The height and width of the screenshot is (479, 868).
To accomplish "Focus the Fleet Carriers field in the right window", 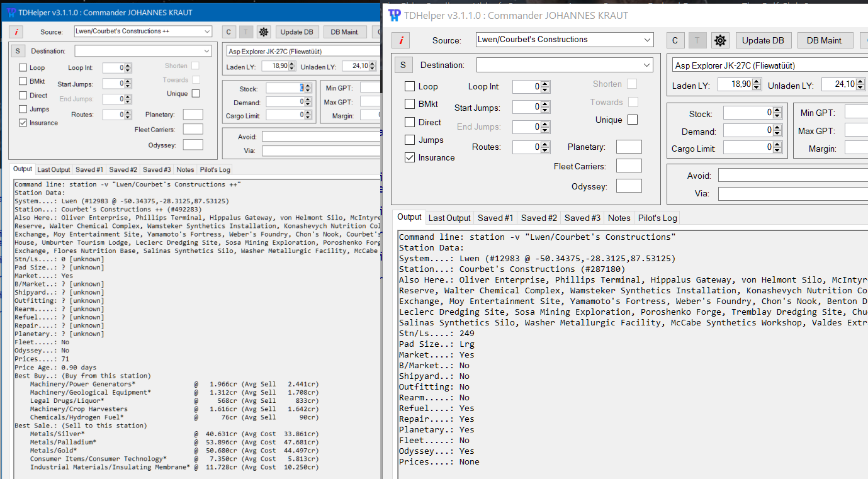I will pos(629,166).
